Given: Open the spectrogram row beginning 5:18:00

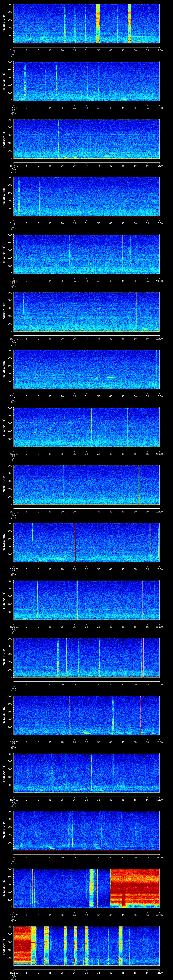Looking at the screenshot, I should point(86,139).
